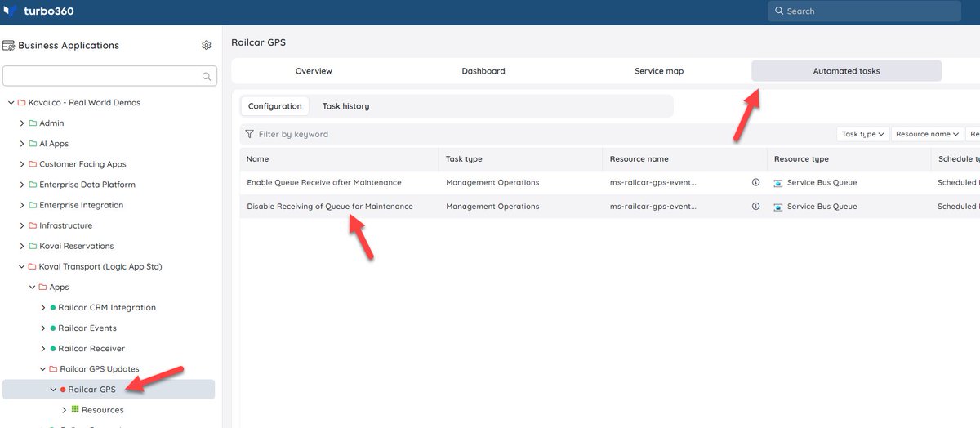Click the filter funnel icon
This screenshot has height=428, width=980.
pyautogui.click(x=249, y=134)
